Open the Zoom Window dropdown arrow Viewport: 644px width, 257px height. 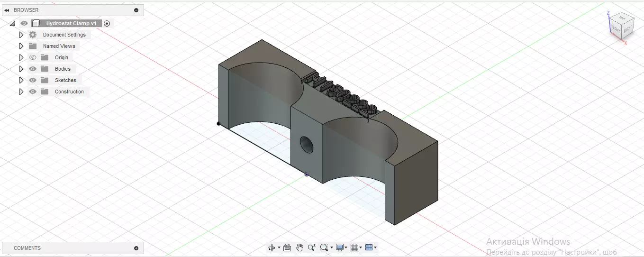pyautogui.click(x=331, y=248)
